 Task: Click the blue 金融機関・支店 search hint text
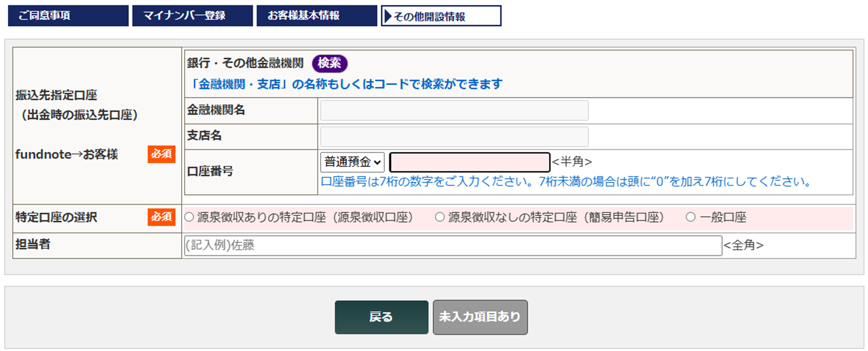(x=346, y=84)
